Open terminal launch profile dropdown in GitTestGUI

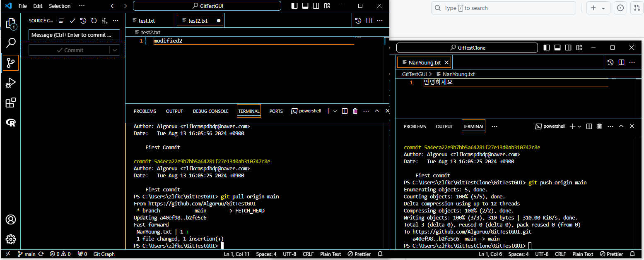[335, 111]
